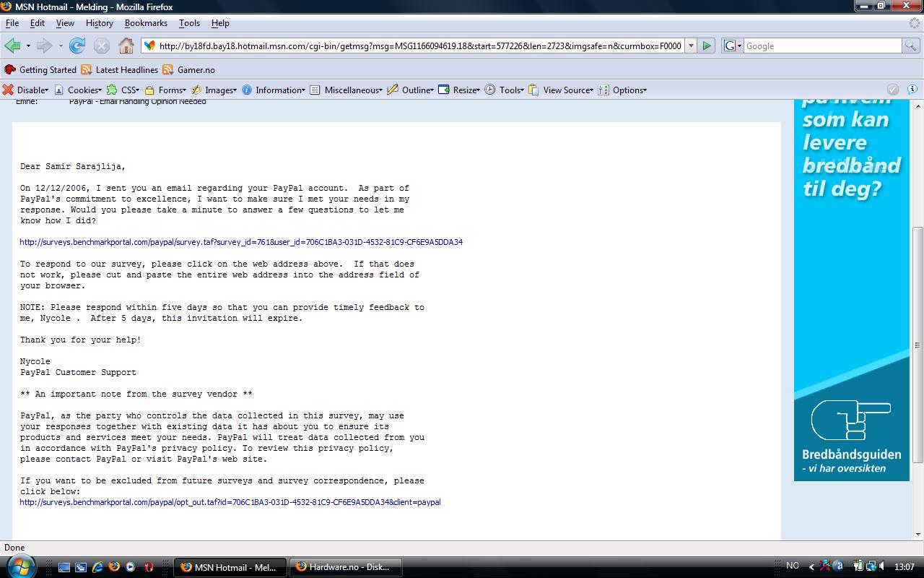
Task: Go to the Home page
Action: (x=126, y=46)
